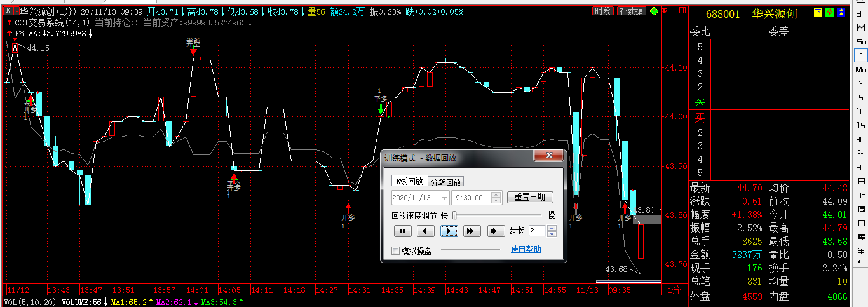Click the 委差 label in quote panel

coord(778,31)
